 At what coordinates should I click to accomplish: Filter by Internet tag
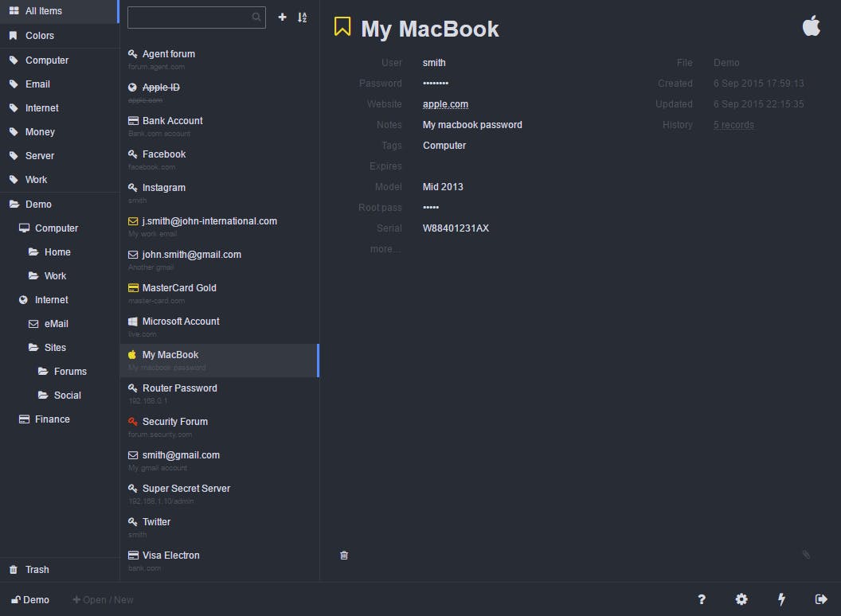60,108
